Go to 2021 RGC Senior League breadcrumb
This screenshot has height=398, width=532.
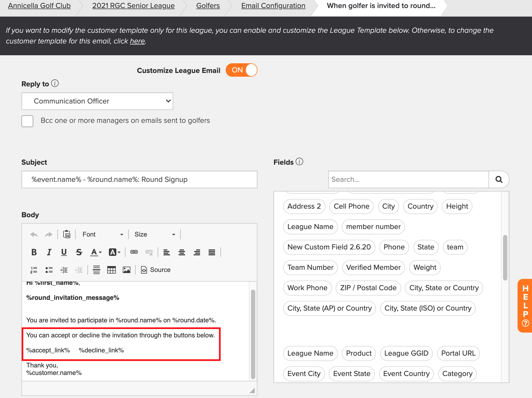(x=133, y=6)
